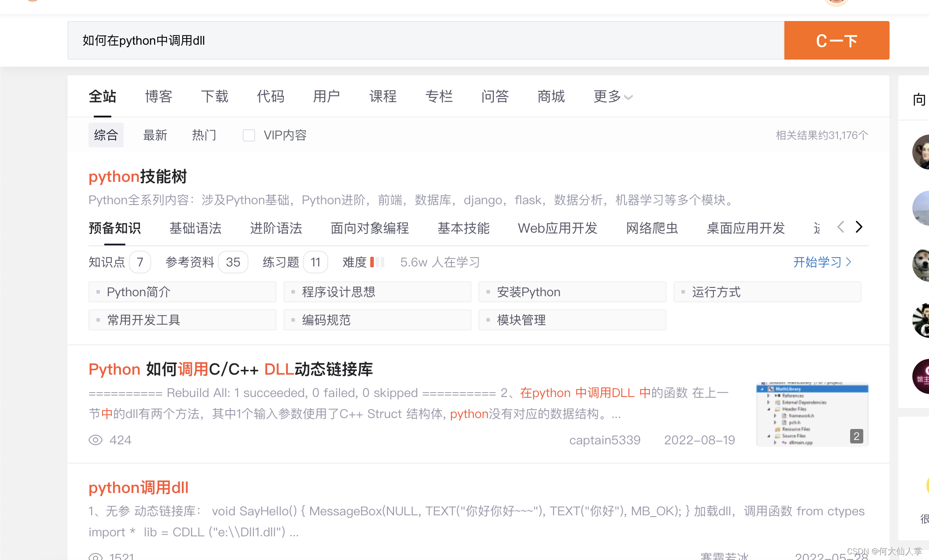Go to the 课程 tab
The width and height of the screenshot is (929, 560).
(x=383, y=96)
